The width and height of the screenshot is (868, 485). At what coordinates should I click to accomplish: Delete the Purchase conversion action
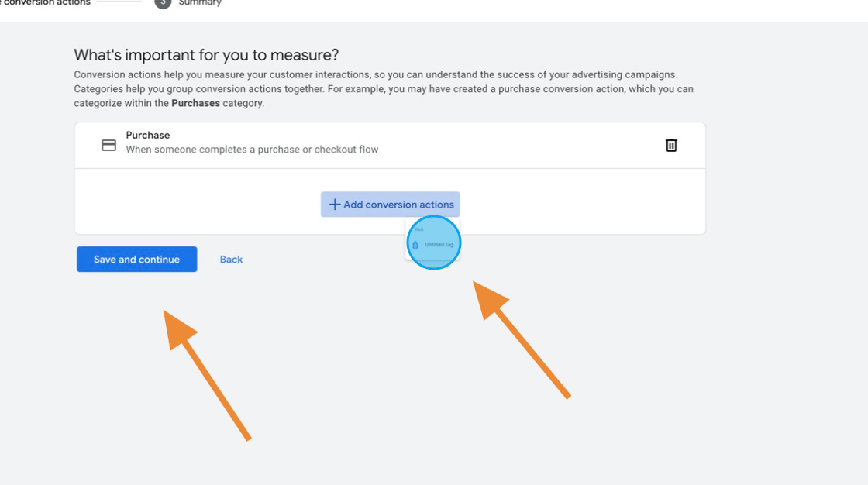coord(671,145)
